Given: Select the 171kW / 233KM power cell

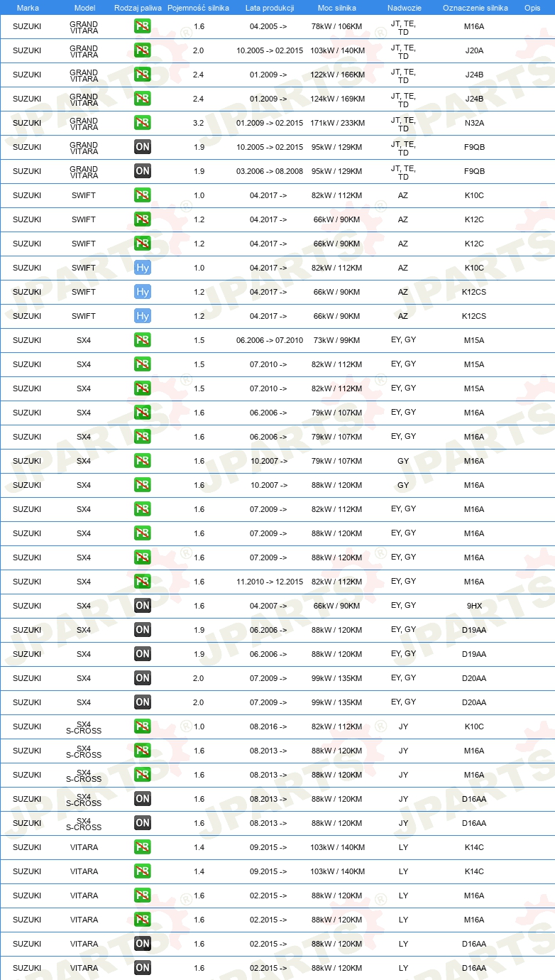Looking at the screenshot, I should tap(337, 123).
